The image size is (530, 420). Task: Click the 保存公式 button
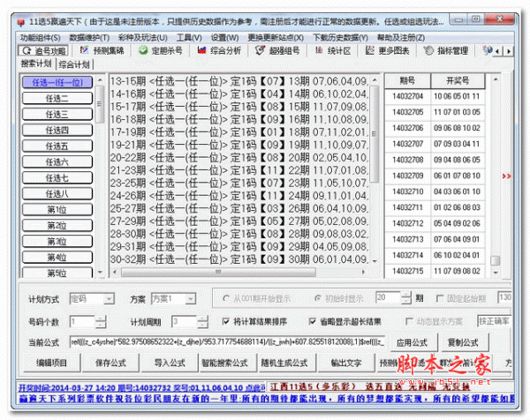coord(111,363)
